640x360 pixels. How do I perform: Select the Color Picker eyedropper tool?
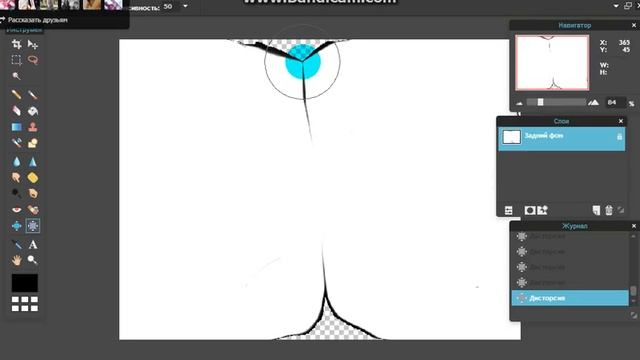[16, 244]
